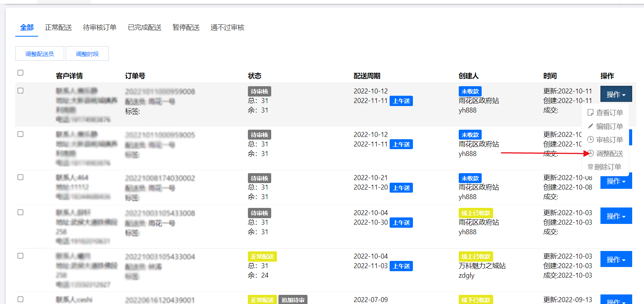Image resolution: width=644 pixels, height=304 pixels.
Task: Click the 上午送 tag on the 2022-10-30 order
Action: click(401, 223)
